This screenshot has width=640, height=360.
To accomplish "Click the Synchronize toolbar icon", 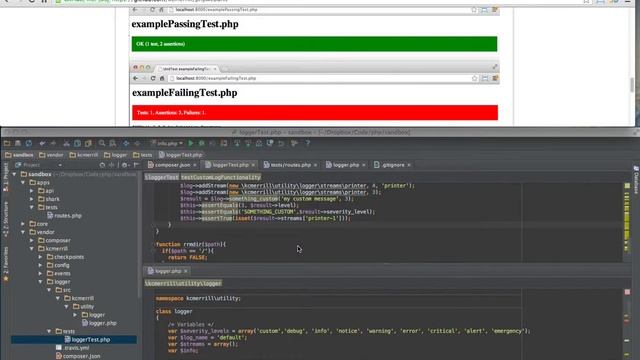I will click(29, 143).
